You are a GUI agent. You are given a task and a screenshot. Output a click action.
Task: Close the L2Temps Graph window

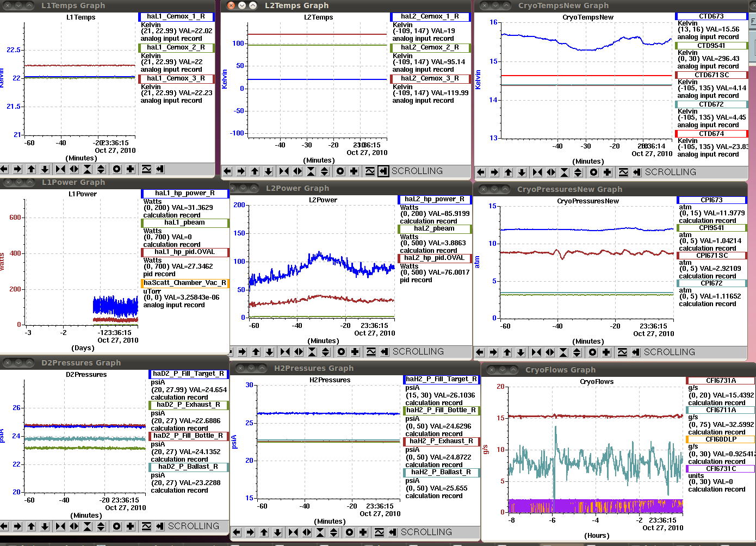click(231, 5)
